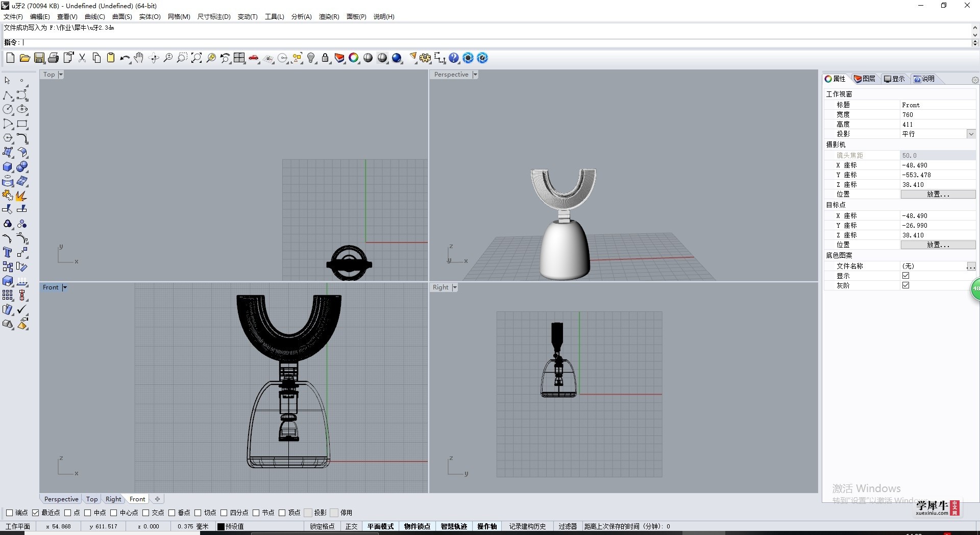The width and height of the screenshot is (980, 535).
Task: Click the padlock Lock objects icon
Action: point(326,58)
